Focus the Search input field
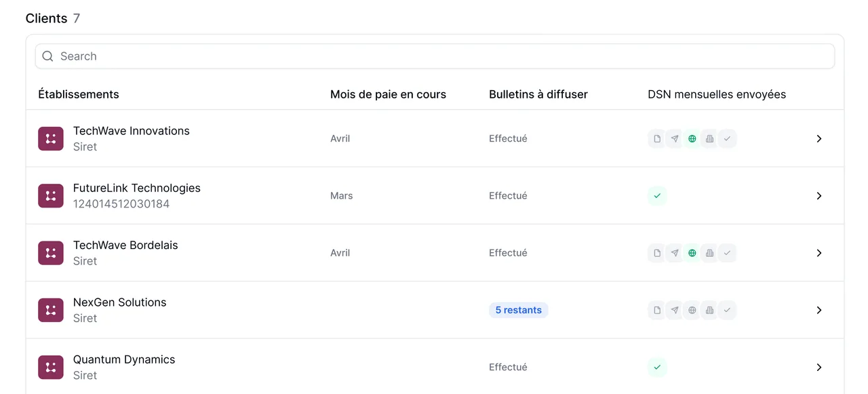 [x=435, y=56]
